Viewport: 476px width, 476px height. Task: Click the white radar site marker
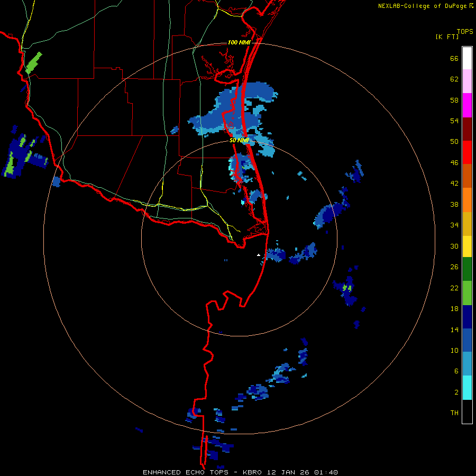click(258, 255)
